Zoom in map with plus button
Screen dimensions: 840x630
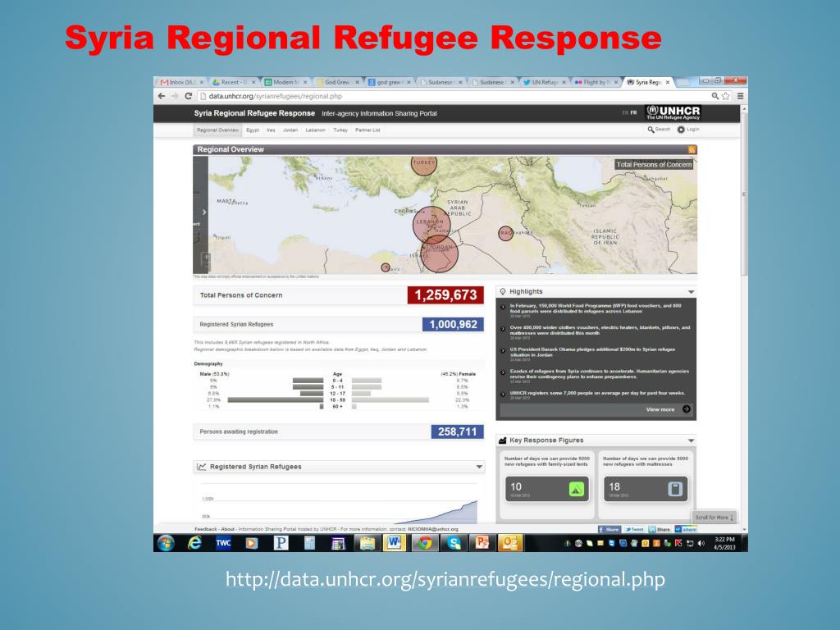206,257
